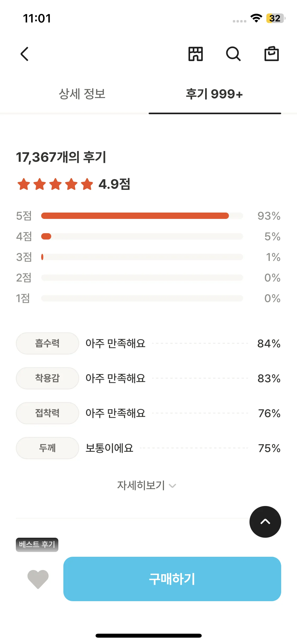
Task: Select the 흡수력 attribute chip
Action: tap(48, 343)
